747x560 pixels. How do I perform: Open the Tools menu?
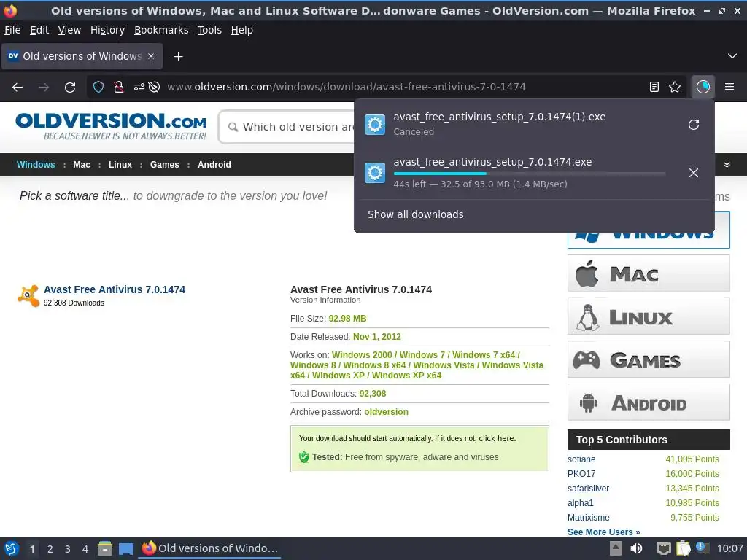(x=209, y=30)
